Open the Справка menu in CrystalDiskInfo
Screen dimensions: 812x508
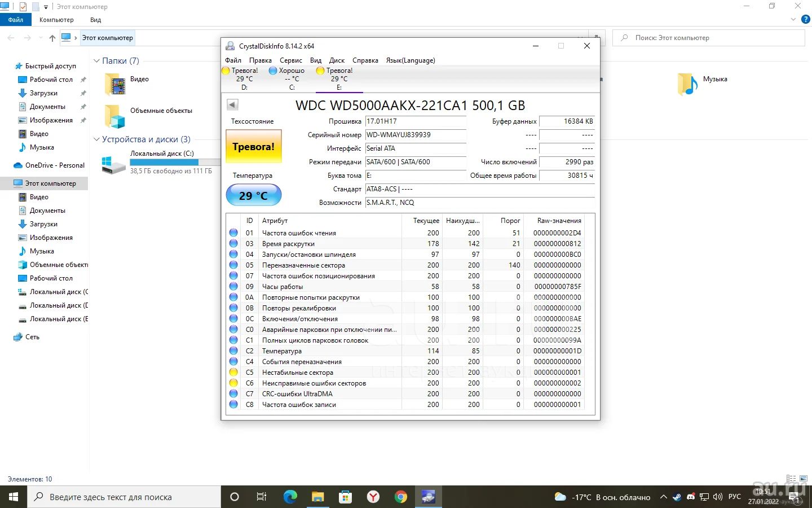(365, 60)
